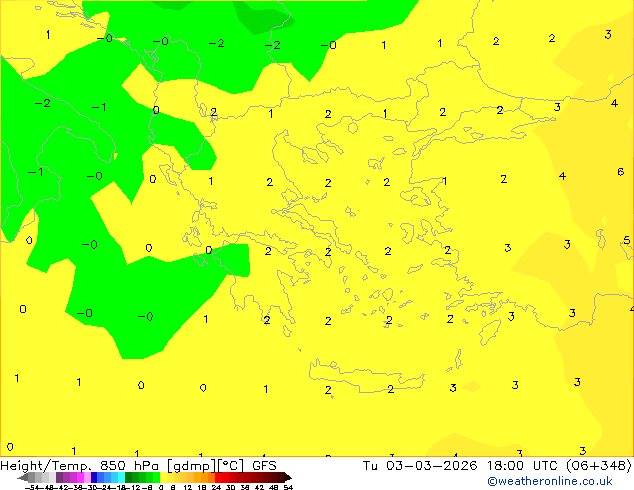The height and width of the screenshot is (490, 634).
Task: Select the 'GFS' model label
Action: click(264, 466)
